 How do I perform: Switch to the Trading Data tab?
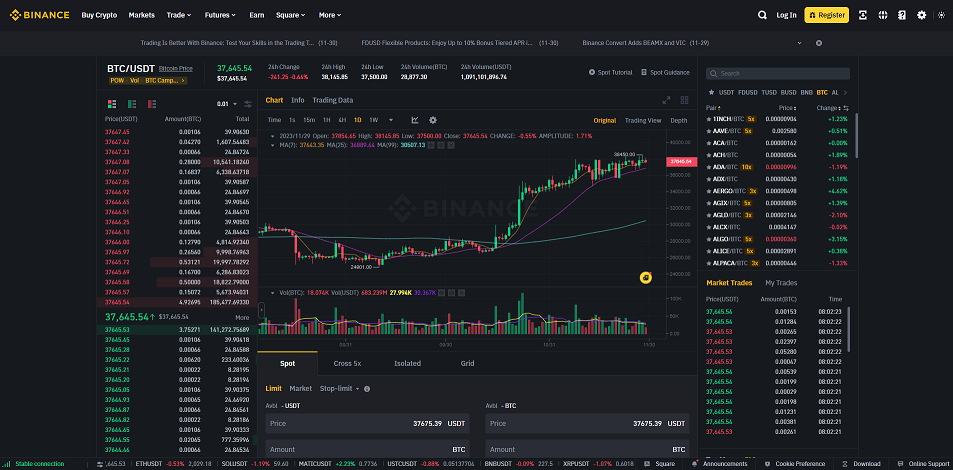tap(332, 100)
